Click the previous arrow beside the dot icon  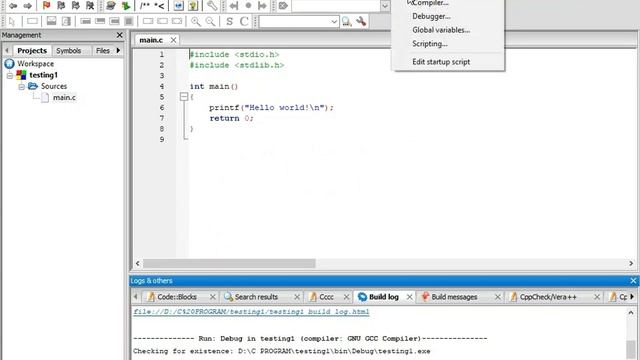pos(233,6)
